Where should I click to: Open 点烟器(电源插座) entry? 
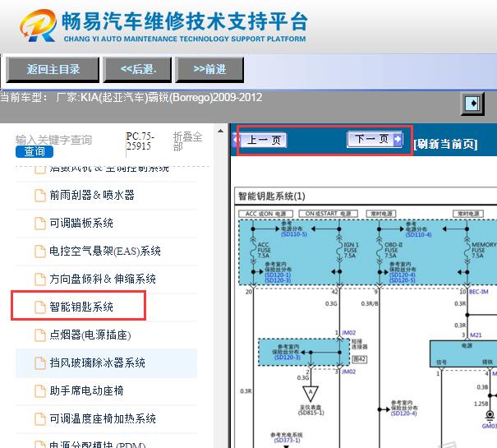pyautogui.click(x=90, y=335)
